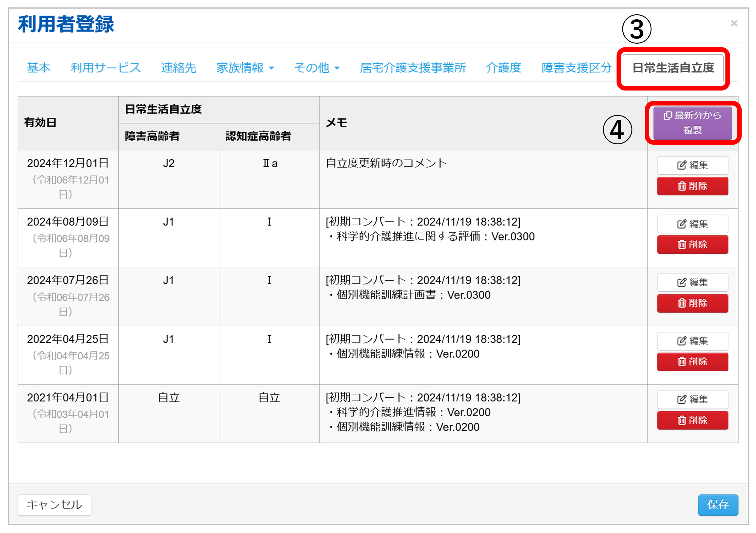Image resolution: width=756 pixels, height=533 pixels.
Task: Click 編集 for the 2024年08月09日 row
Action: click(692, 224)
